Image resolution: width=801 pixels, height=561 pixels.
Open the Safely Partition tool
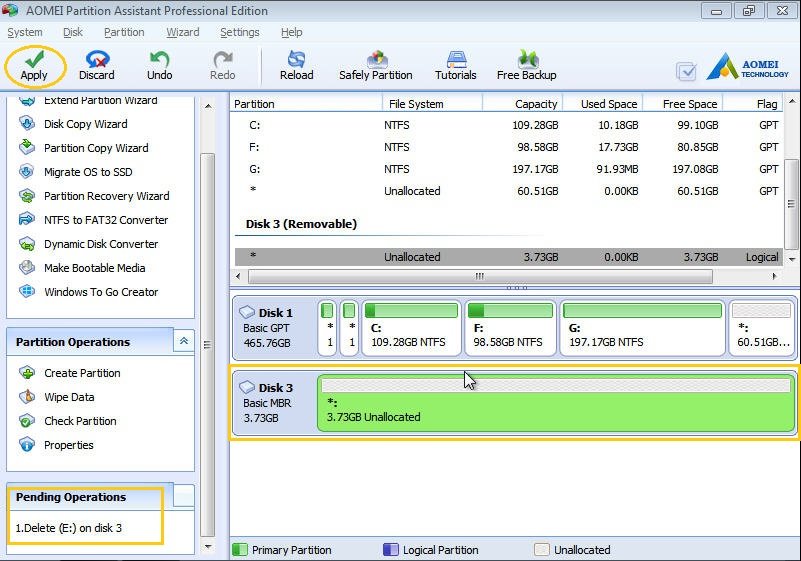coord(376,59)
